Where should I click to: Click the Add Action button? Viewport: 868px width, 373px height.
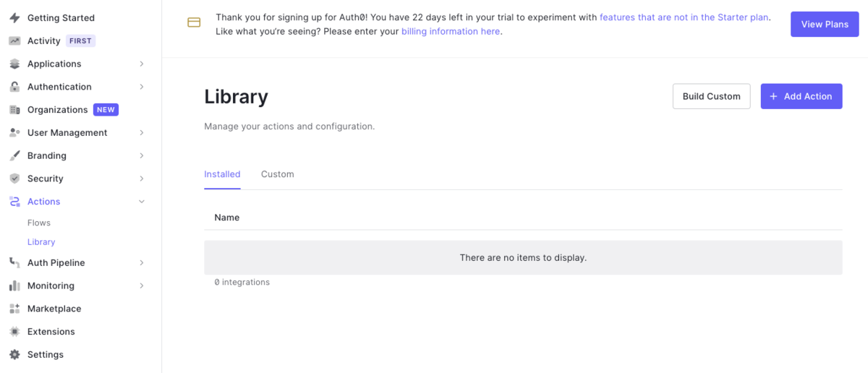pyautogui.click(x=801, y=96)
